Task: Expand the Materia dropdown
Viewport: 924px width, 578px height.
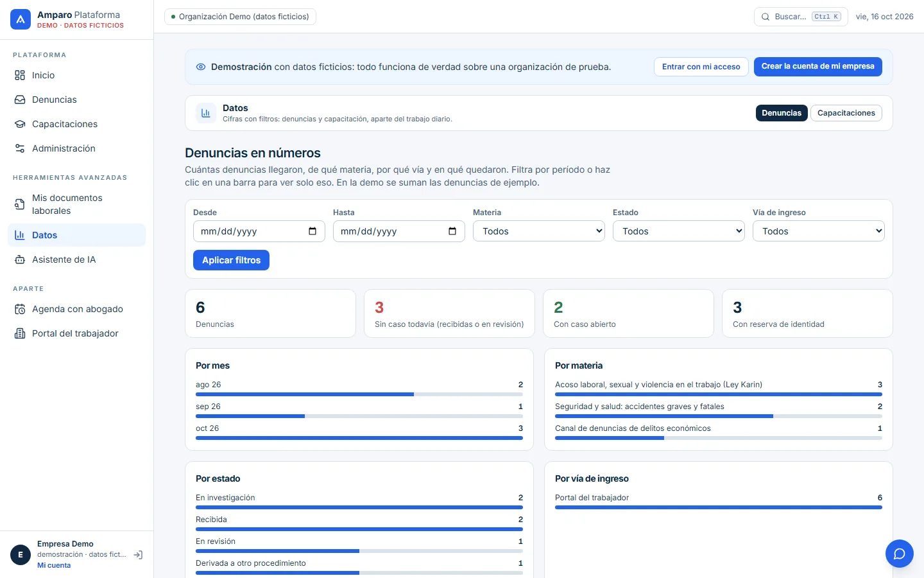Action: (539, 231)
